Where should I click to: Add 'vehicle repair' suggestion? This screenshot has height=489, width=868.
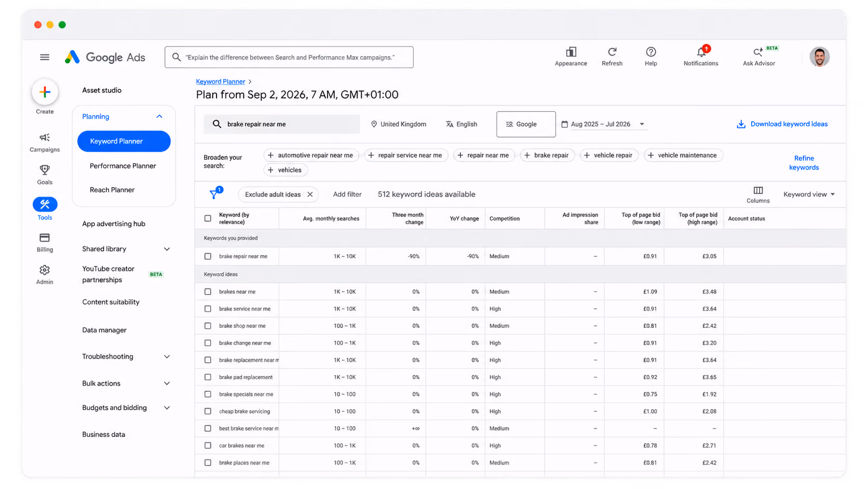click(x=609, y=155)
